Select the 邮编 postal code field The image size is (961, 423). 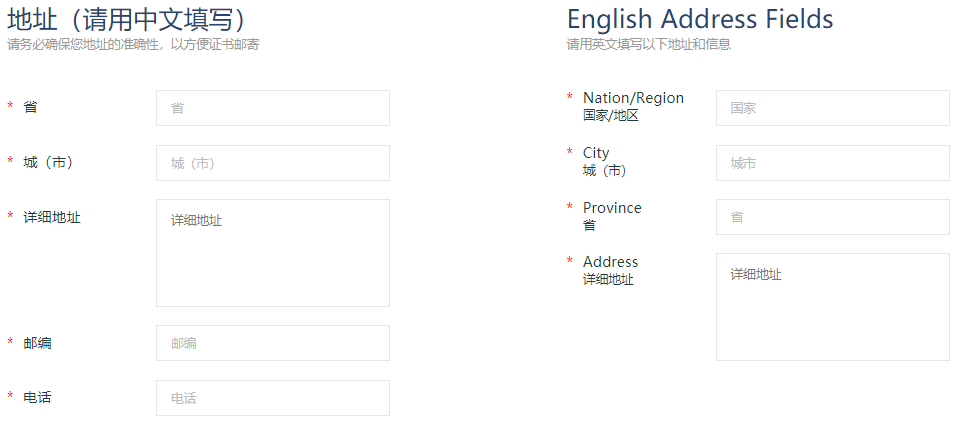(x=272, y=343)
